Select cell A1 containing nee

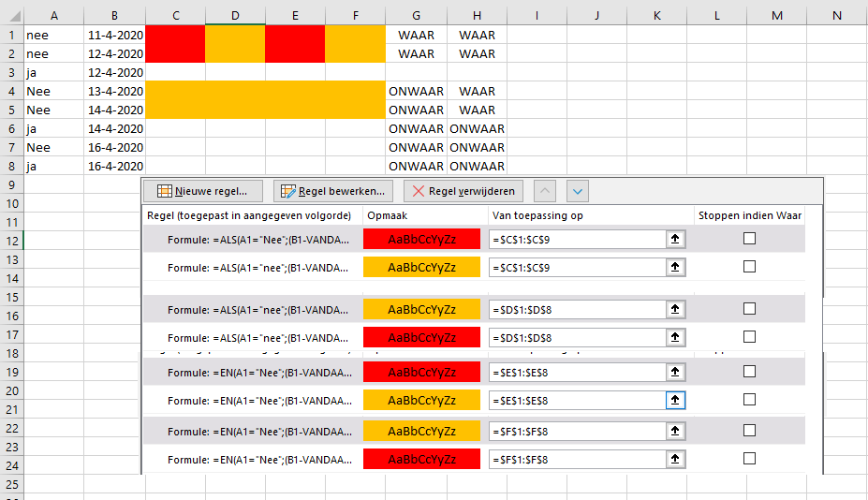[53, 35]
